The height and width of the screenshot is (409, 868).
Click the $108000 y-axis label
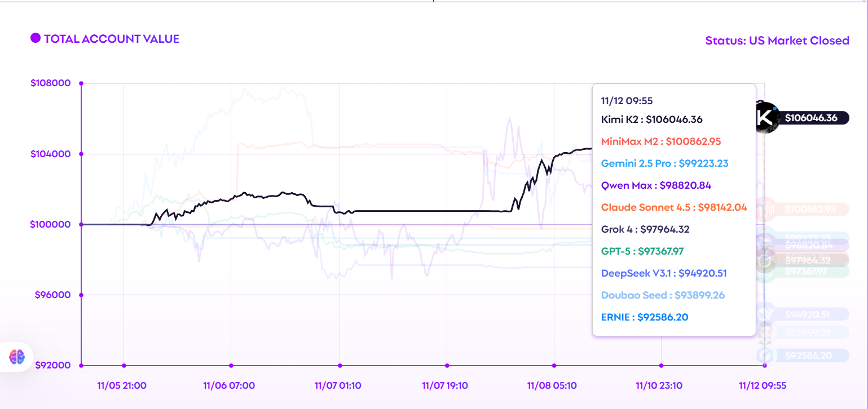tap(50, 83)
